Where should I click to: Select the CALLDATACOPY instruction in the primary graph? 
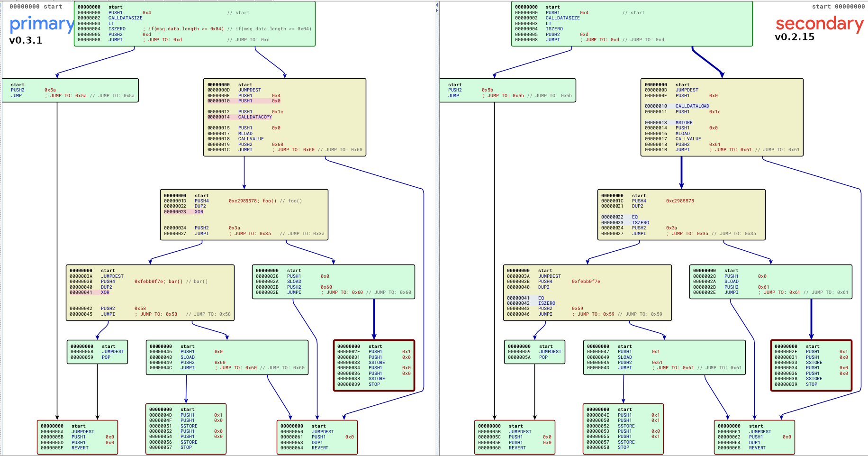[x=254, y=117]
